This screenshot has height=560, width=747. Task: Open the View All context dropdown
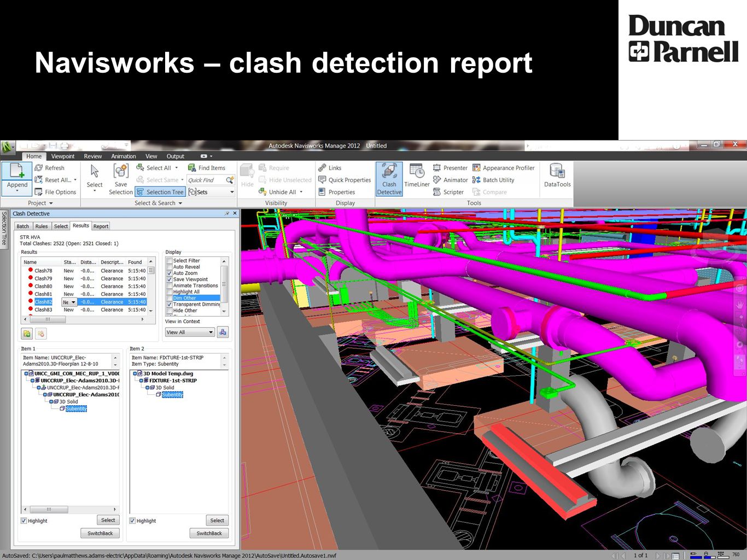(189, 332)
